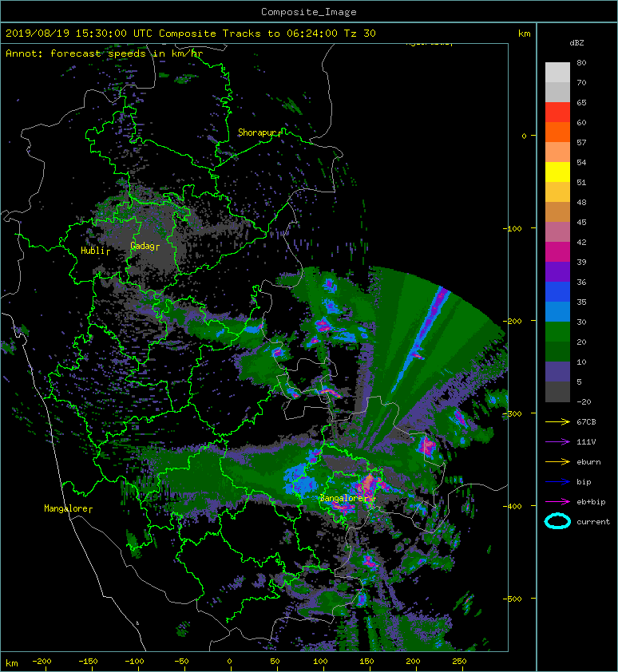Click the eburn legend label
This screenshot has height=672, width=618.
tap(588, 462)
